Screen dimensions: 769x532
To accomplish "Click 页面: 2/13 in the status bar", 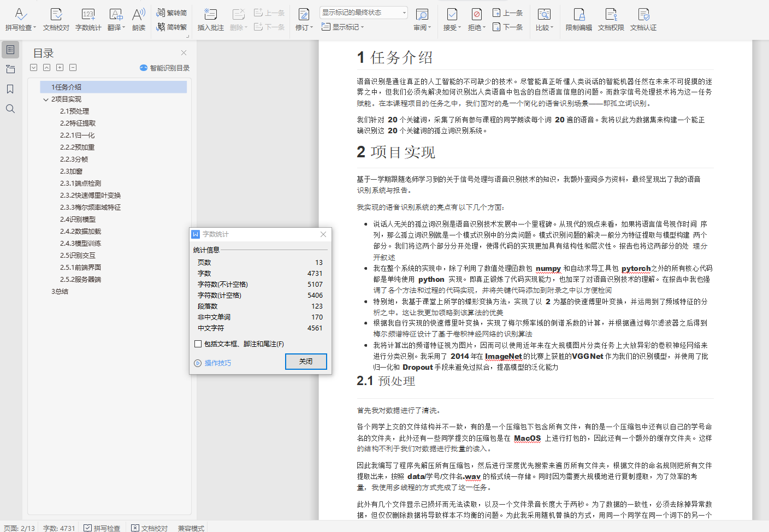I will pyautogui.click(x=19, y=528).
